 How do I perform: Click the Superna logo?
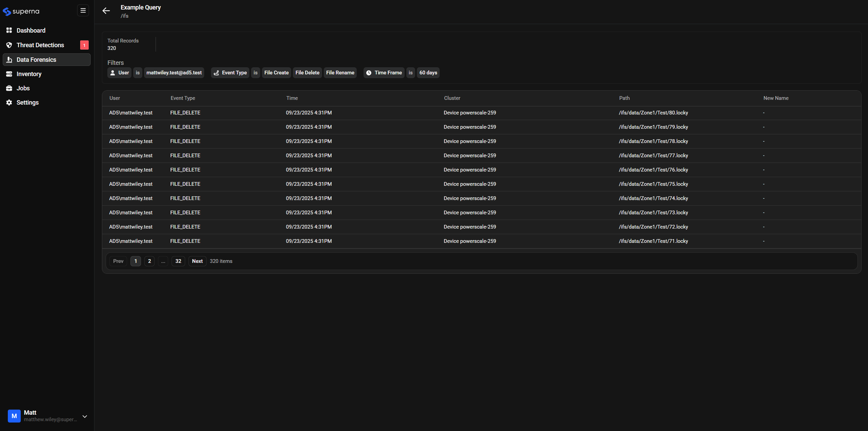pos(21,11)
